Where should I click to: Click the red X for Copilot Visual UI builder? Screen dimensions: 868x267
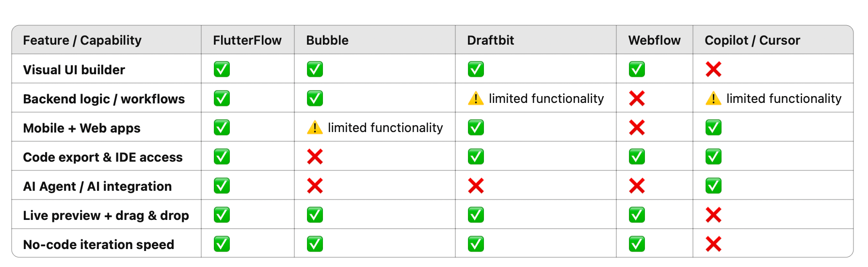tap(713, 69)
